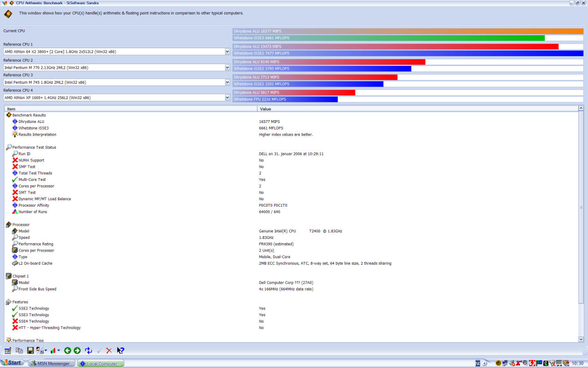Click the user and computer toolbar icon

40,350
